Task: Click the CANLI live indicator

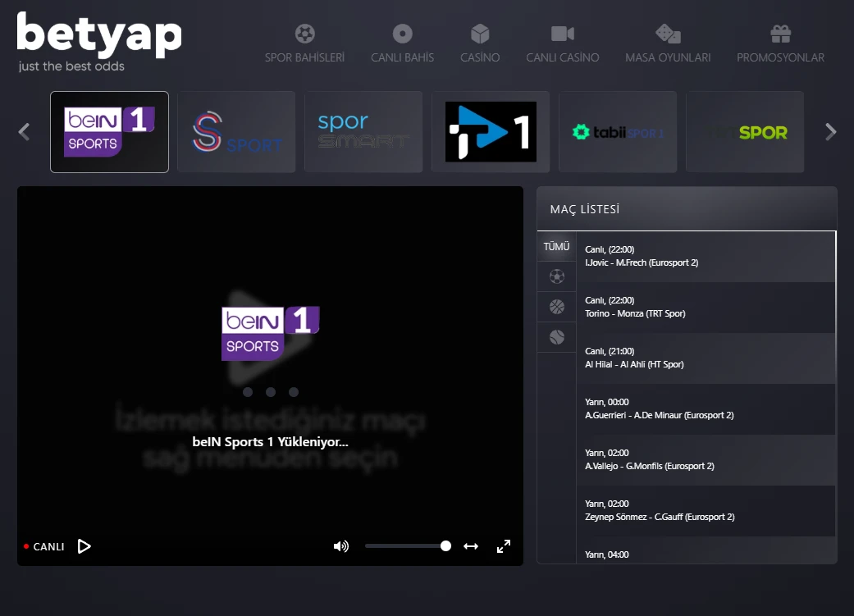Action: (44, 546)
